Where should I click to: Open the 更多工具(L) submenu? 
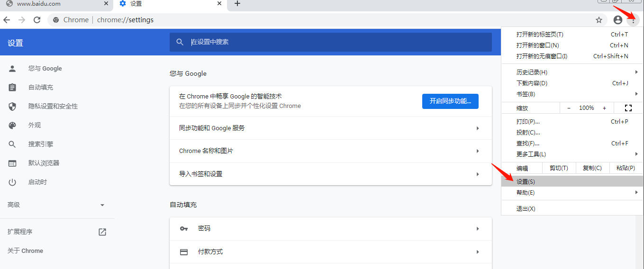point(572,154)
